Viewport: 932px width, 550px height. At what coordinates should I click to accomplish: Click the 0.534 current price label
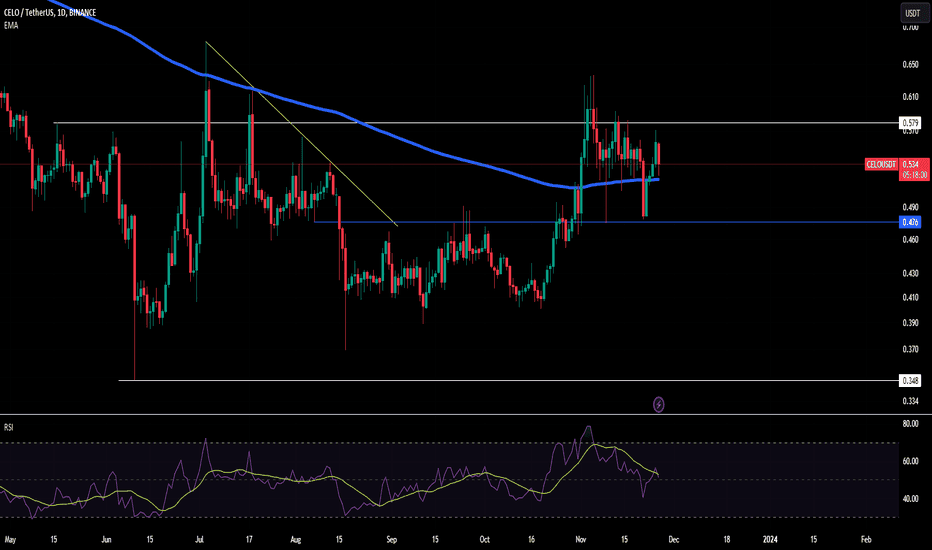tap(911, 164)
